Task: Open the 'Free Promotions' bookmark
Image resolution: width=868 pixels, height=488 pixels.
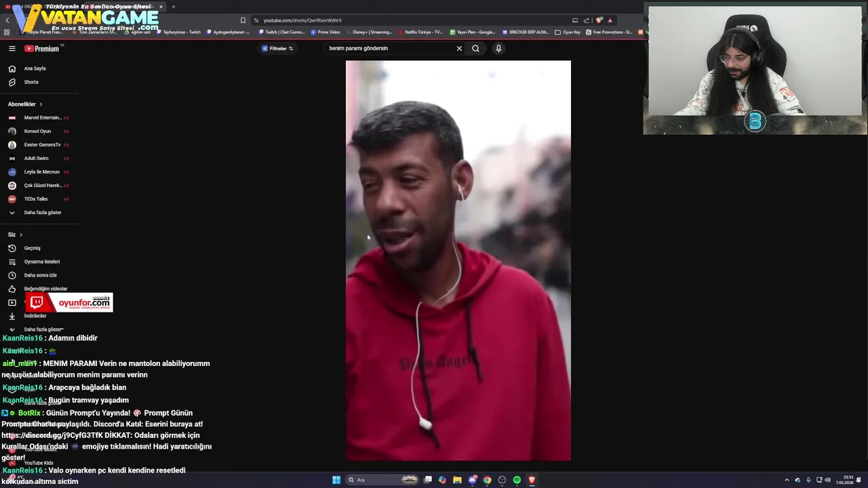Action: click(609, 32)
